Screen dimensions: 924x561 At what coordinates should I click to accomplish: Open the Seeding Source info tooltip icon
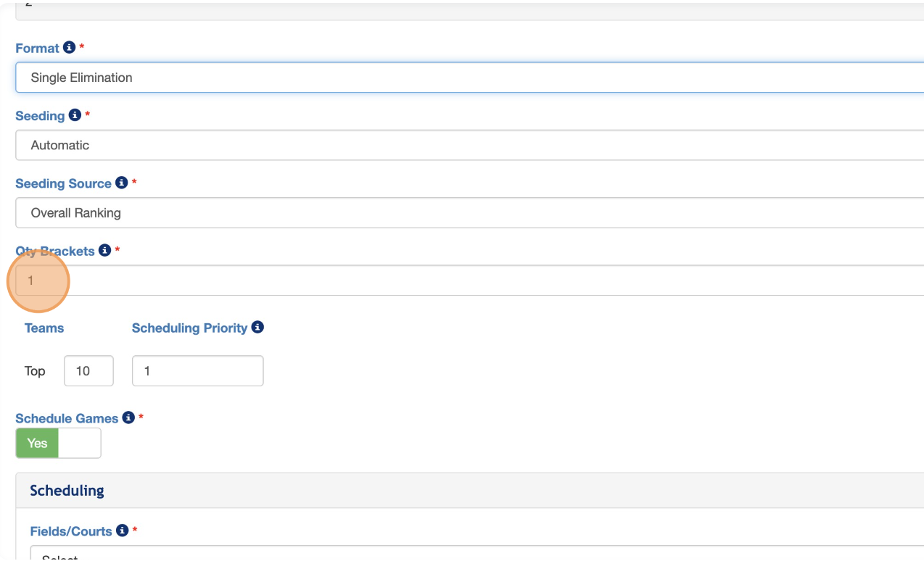(x=121, y=183)
